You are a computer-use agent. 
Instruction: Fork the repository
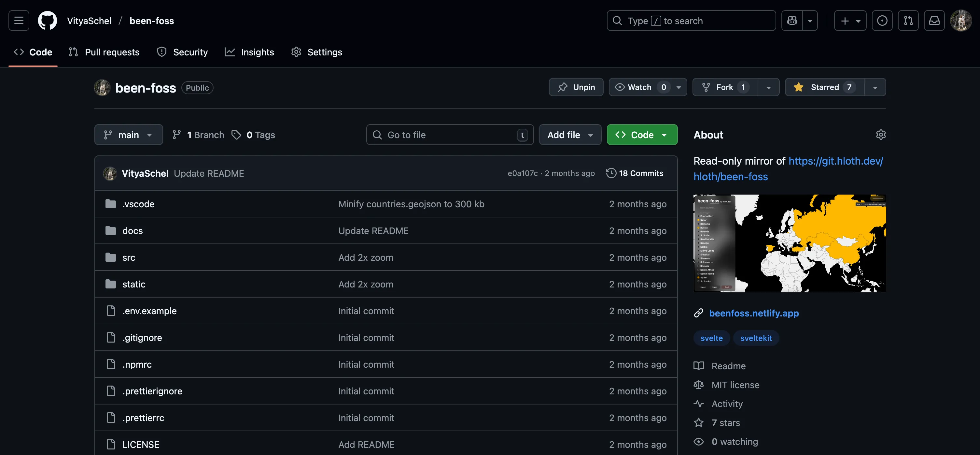point(725,87)
